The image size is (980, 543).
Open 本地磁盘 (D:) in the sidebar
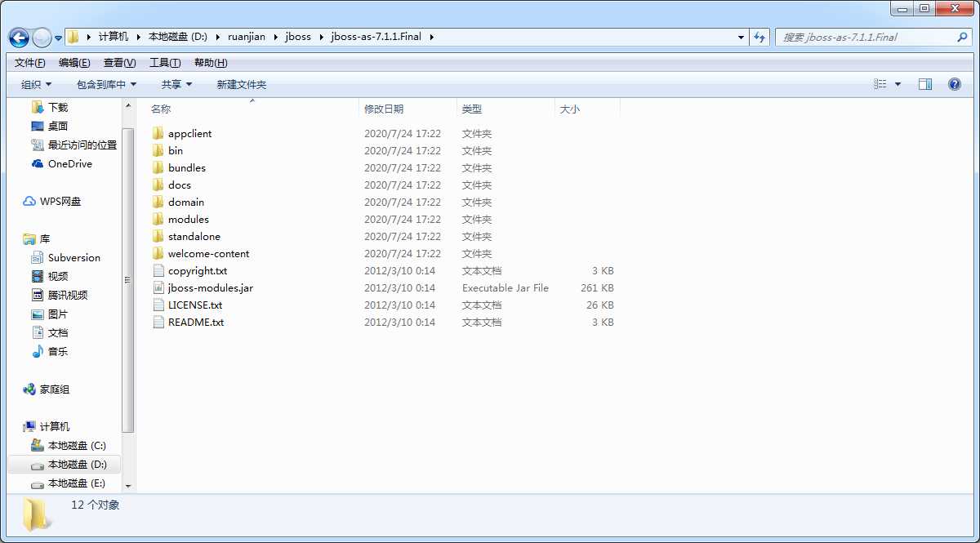[77, 464]
